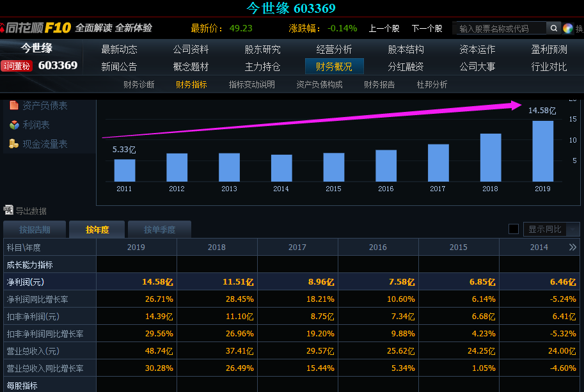Image resolution: width=584 pixels, height=392 pixels.
Task: Select the 净利润同比增长率 row label
Action: (37, 299)
